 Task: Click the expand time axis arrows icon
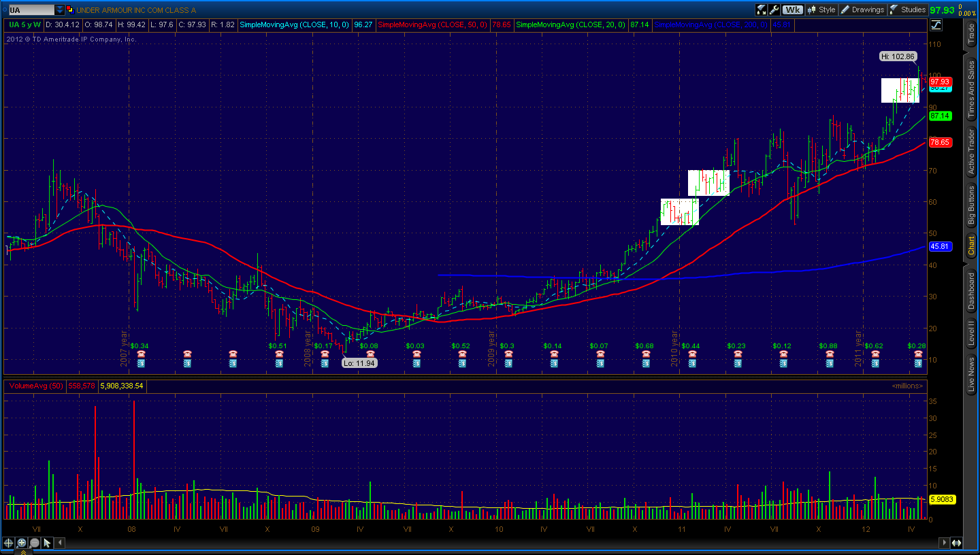click(957, 543)
